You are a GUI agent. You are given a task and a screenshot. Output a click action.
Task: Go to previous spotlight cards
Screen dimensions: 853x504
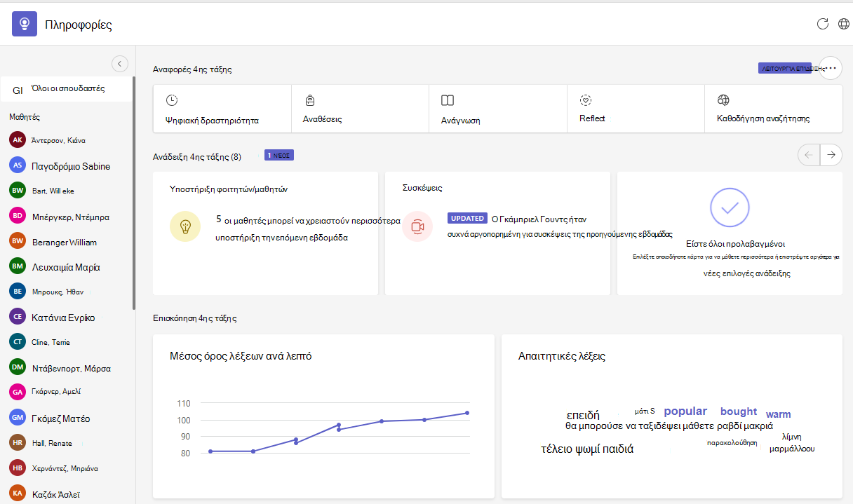(x=809, y=155)
